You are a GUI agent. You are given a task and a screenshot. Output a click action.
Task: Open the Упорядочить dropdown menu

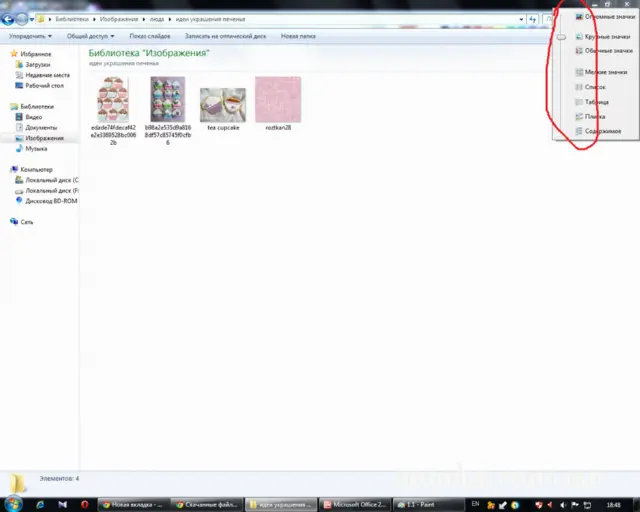click(30, 36)
